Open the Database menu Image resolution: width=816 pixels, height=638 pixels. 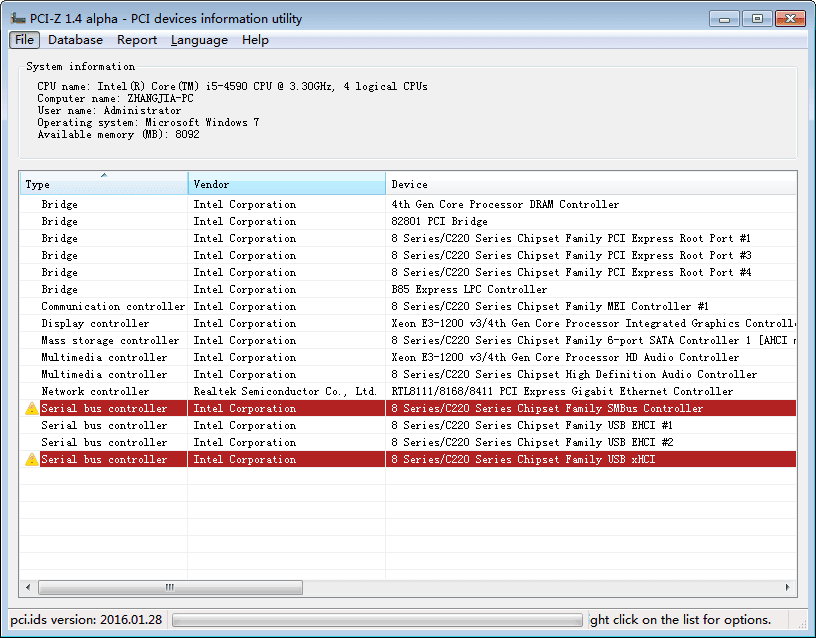tap(75, 40)
